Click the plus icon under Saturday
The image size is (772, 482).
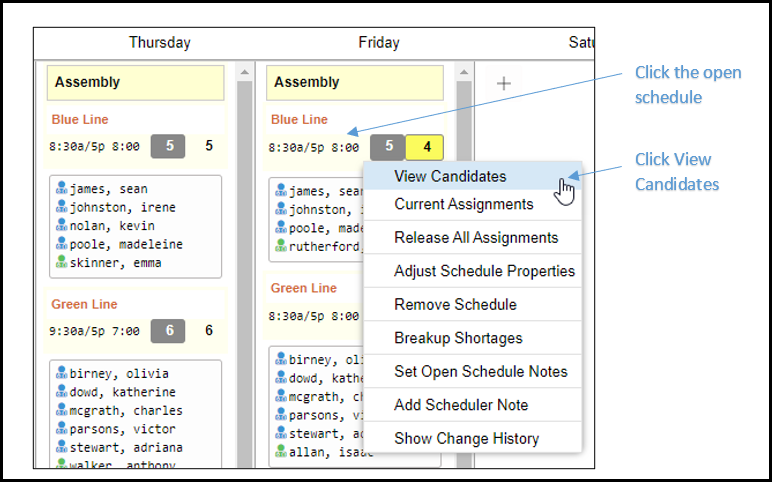(x=504, y=83)
